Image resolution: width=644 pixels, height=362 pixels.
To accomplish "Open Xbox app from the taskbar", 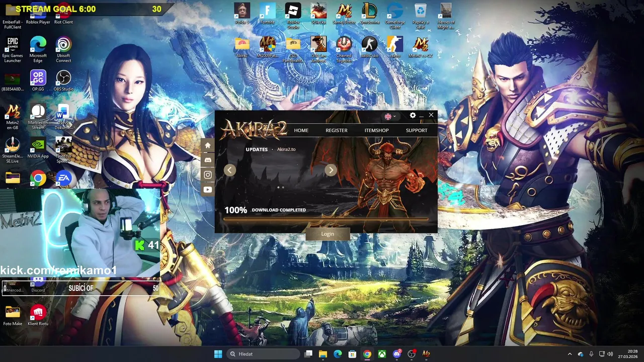I will pos(382,354).
